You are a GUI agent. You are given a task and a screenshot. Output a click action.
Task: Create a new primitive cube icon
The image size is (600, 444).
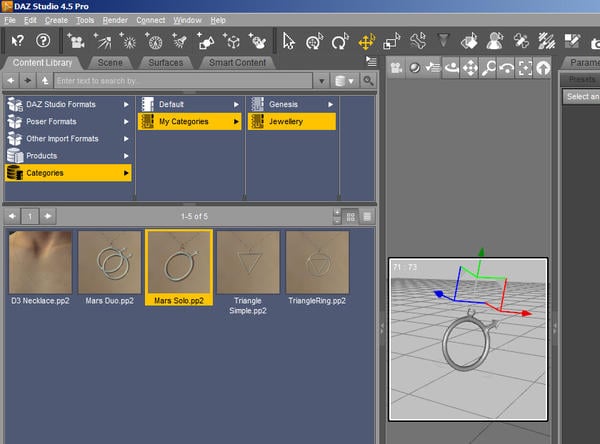[232, 41]
